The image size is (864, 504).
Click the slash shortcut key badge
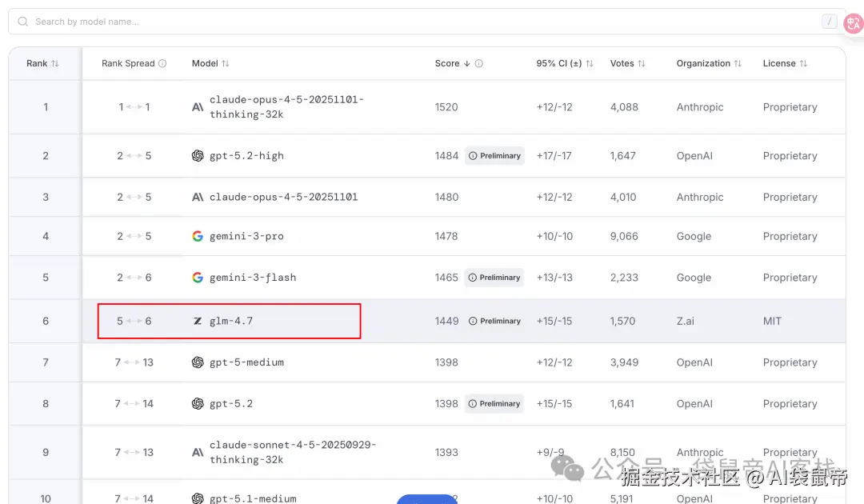point(830,22)
